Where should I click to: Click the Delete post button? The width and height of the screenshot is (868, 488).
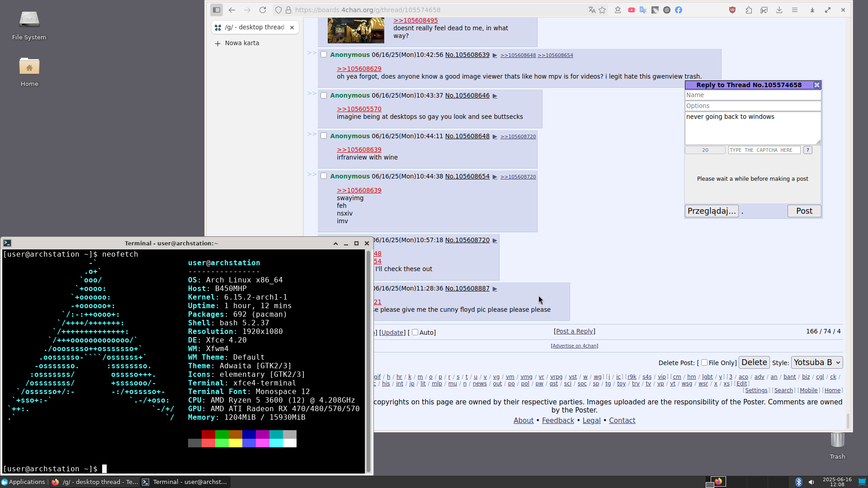754,362
